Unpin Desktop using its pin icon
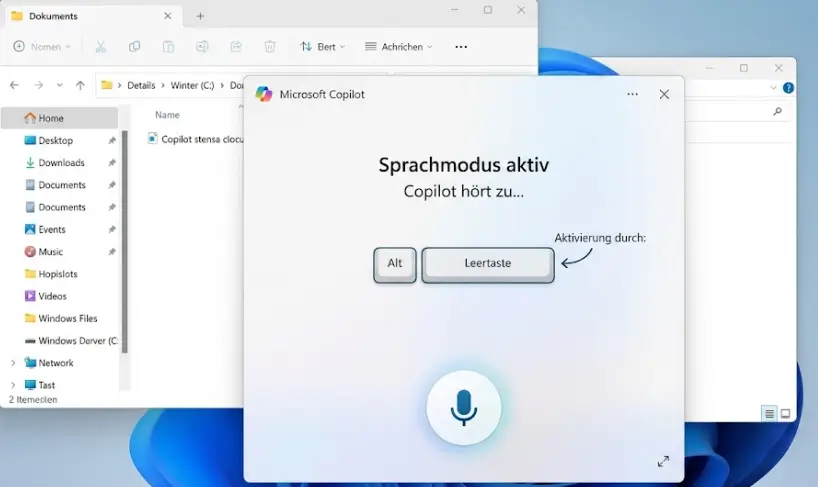The height and width of the screenshot is (487, 818). pos(112,140)
